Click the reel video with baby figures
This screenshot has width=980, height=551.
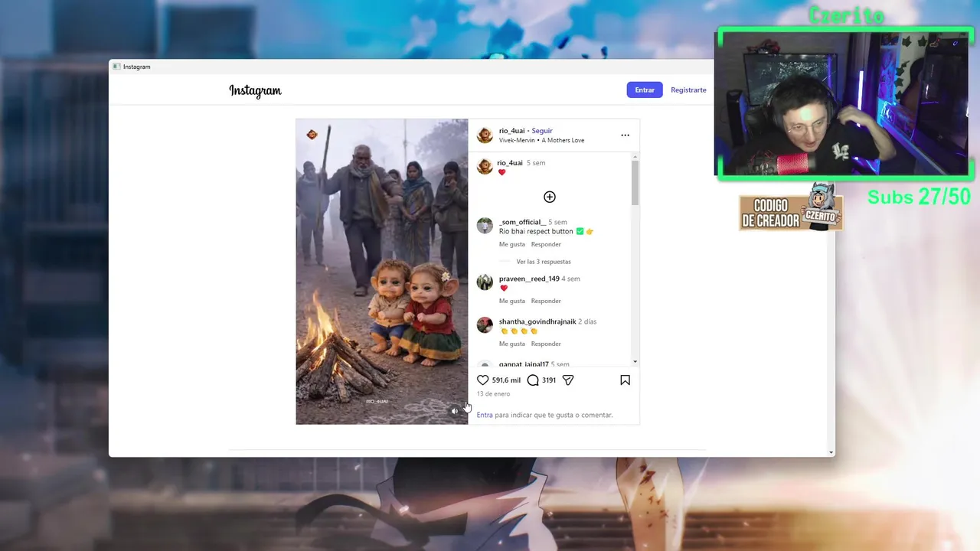(x=382, y=272)
